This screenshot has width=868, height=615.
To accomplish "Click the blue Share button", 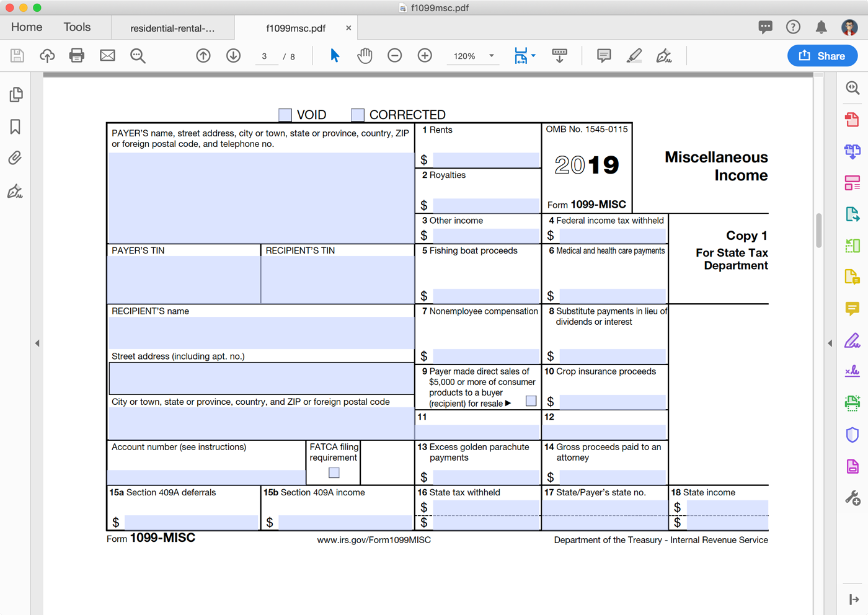I will pyautogui.click(x=822, y=56).
